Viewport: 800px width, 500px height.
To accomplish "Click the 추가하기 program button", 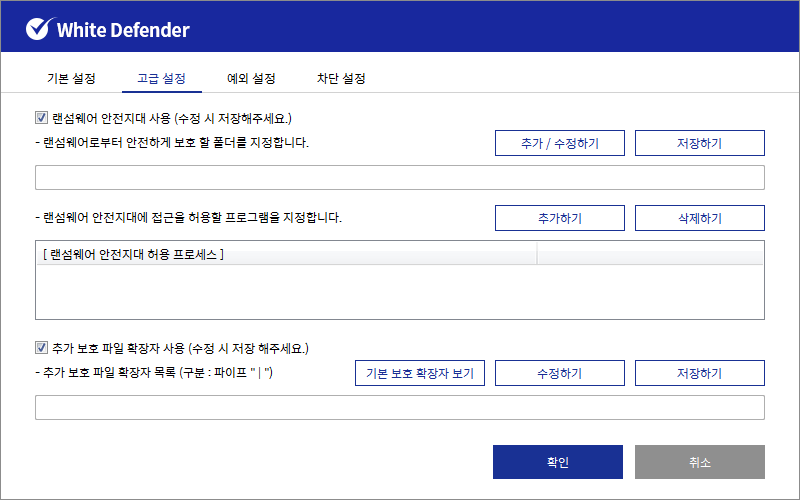I will 559,218.
